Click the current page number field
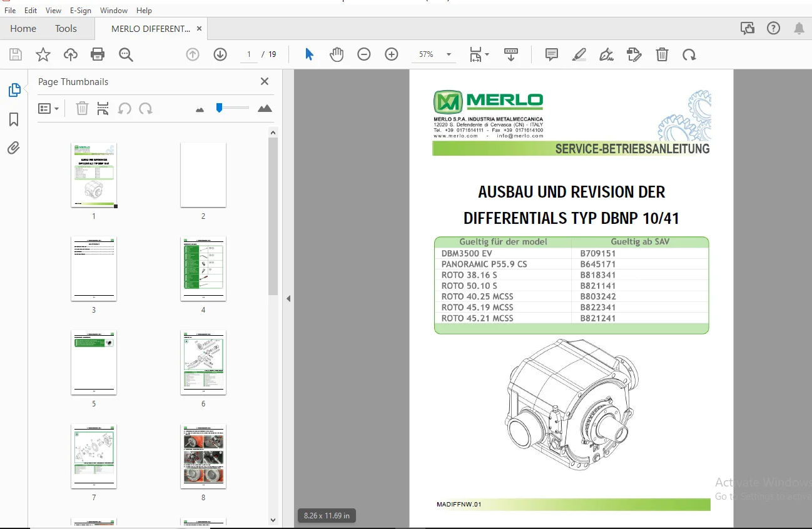The height and width of the screenshot is (529, 812). pyautogui.click(x=248, y=54)
